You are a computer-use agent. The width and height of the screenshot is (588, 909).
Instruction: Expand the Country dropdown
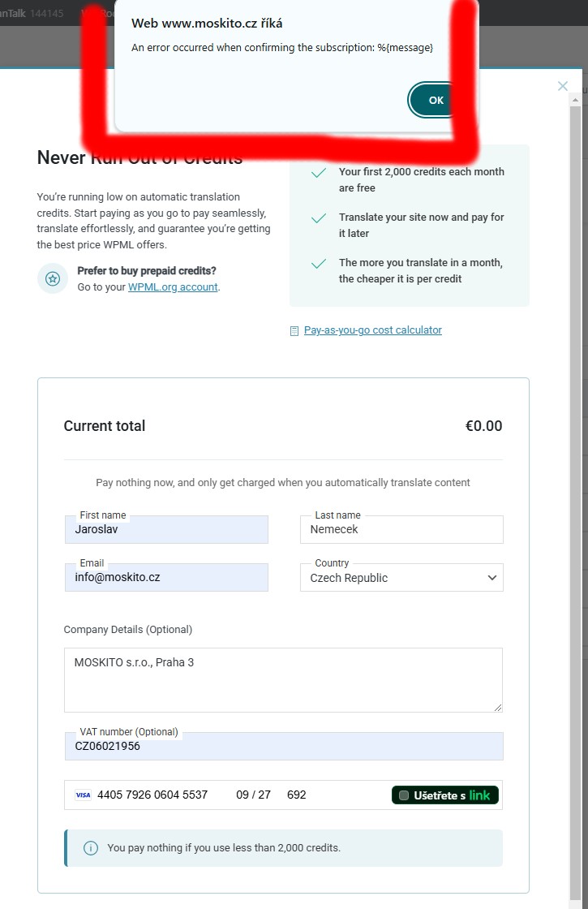(401, 578)
